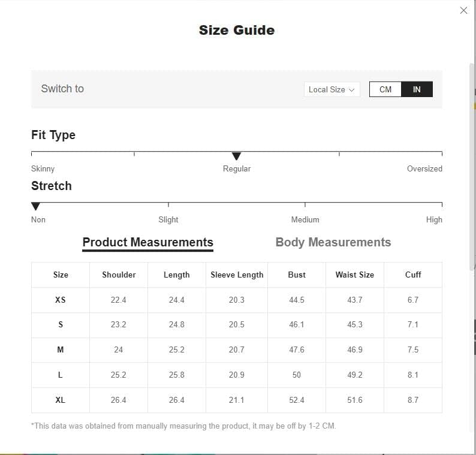This screenshot has height=455, width=476.
Task: Click the Stretch Non marker triangle
Action: coord(35,206)
